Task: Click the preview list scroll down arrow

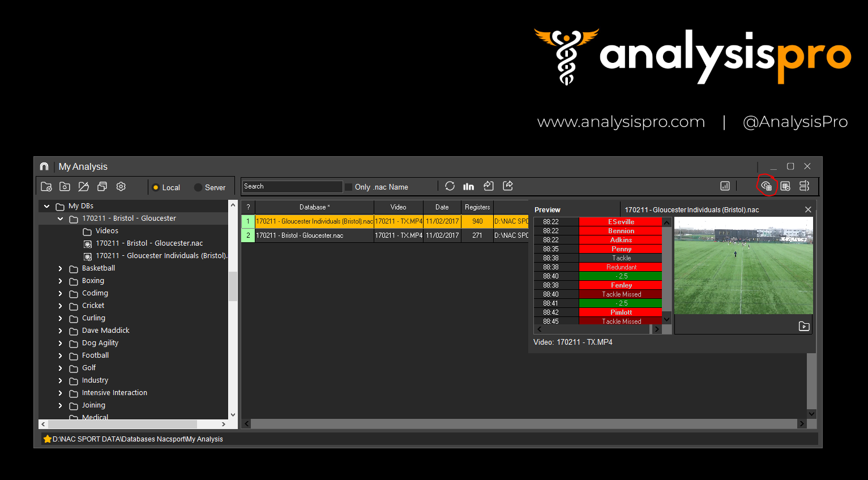Action: [x=666, y=319]
